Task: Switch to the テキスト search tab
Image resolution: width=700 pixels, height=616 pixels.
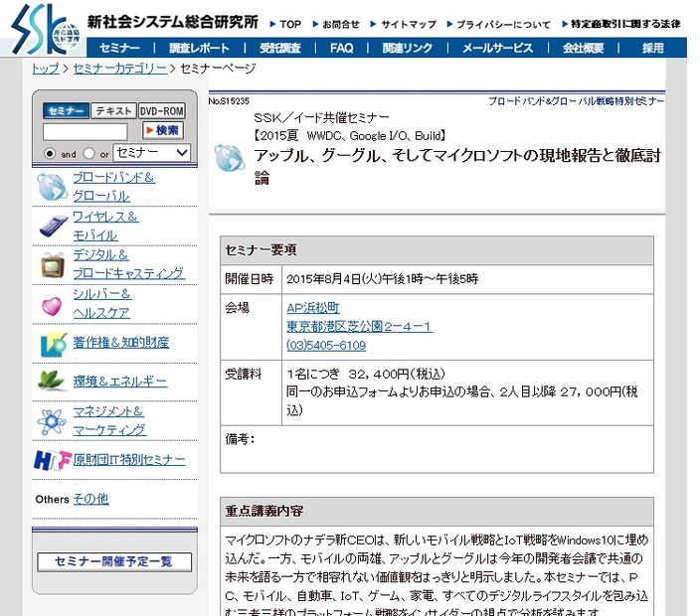Action: (x=113, y=111)
